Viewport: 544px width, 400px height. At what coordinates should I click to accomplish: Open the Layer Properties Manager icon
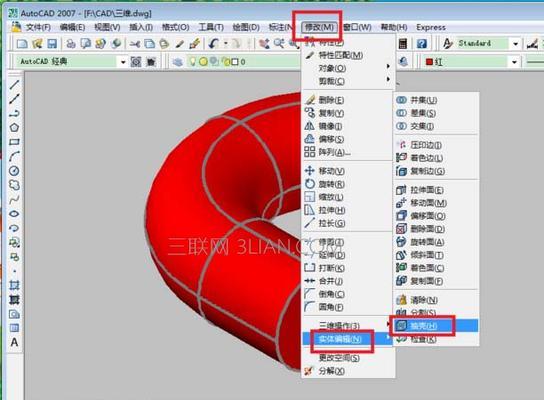click(178, 62)
